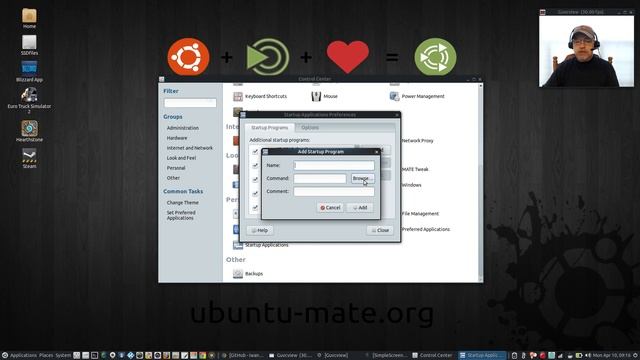Open the Applications menu on the panel
The height and width of the screenshot is (360, 640).
click(x=23, y=356)
